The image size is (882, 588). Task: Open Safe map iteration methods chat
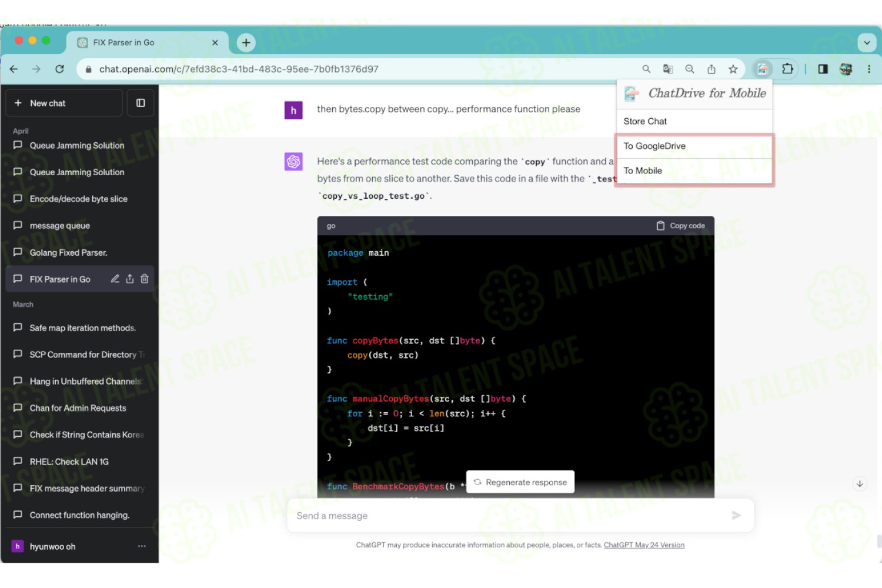pyautogui.click(x=79, y=328)
